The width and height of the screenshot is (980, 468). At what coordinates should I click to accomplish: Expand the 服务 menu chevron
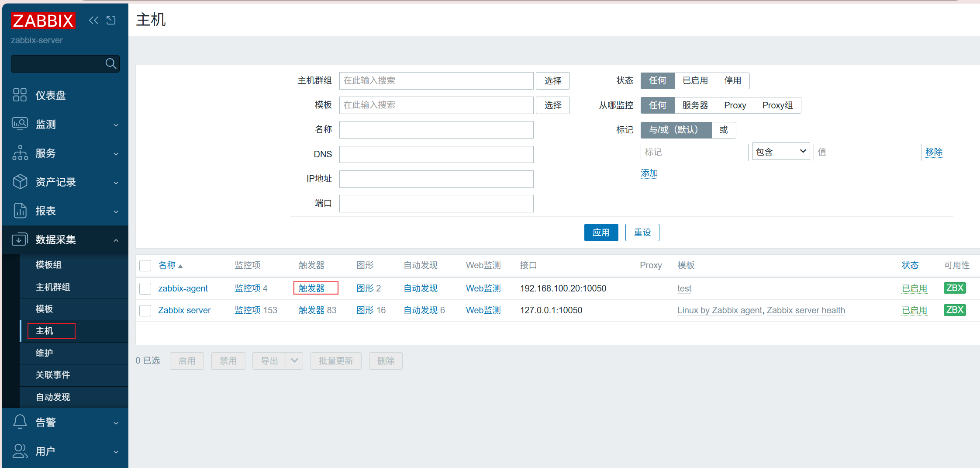point(116,154)
